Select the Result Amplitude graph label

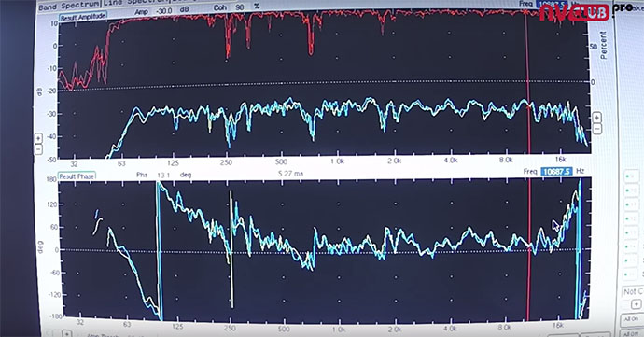point(83,17)
